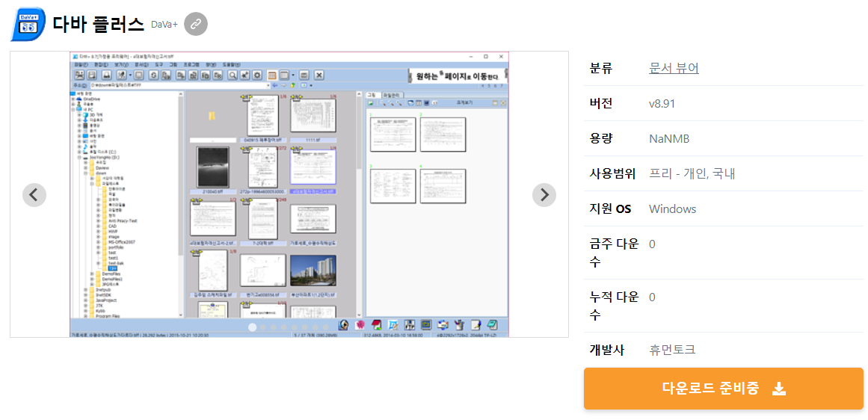Screen dimensions: 868x420
Task: Select the Anti Piracy-Test folder
Action: pyautogui.click(x=123, y=220)
